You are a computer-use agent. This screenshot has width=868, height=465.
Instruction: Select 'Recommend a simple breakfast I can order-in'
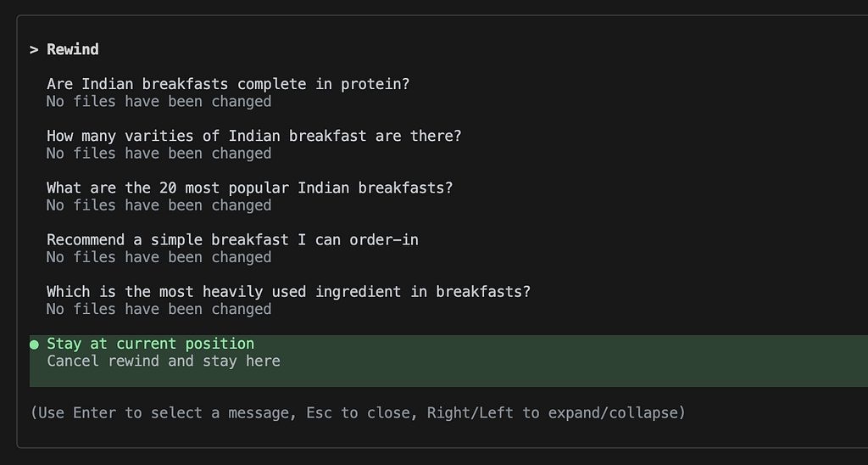point(232,240)
